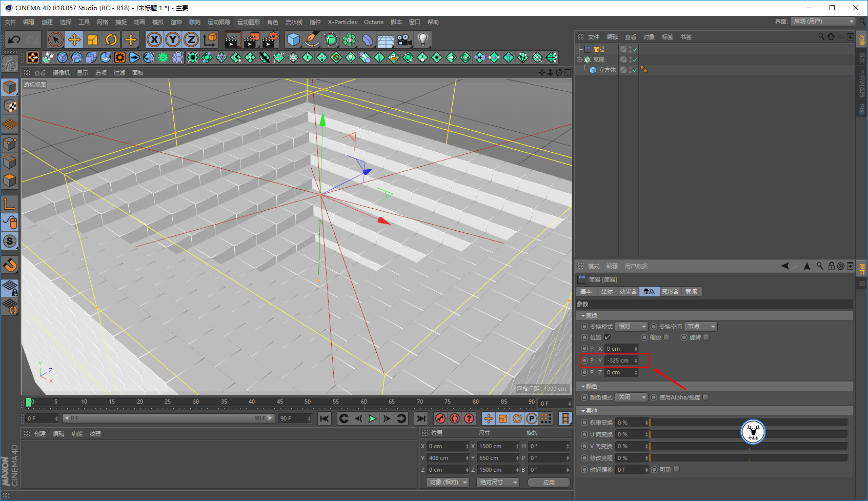The height and width of the screenshot is (501, 868).
Task: Add a light using the lightbulb icon
Action: click(422, 39)
